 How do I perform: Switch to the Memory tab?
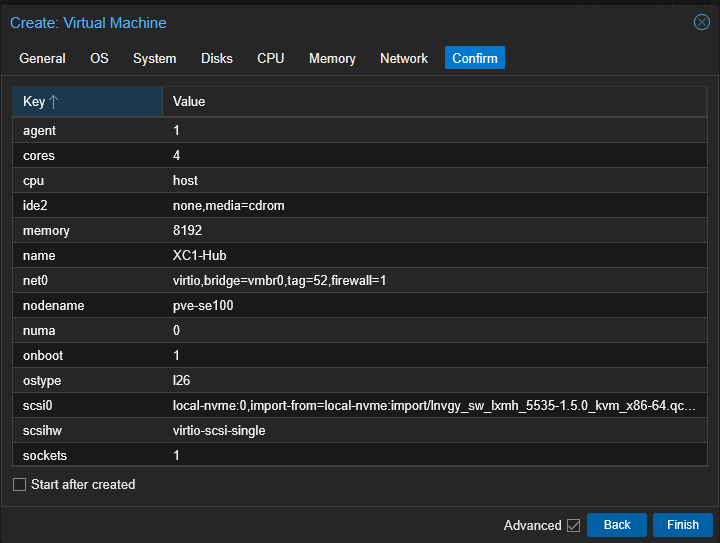click(x=332, y=59)
